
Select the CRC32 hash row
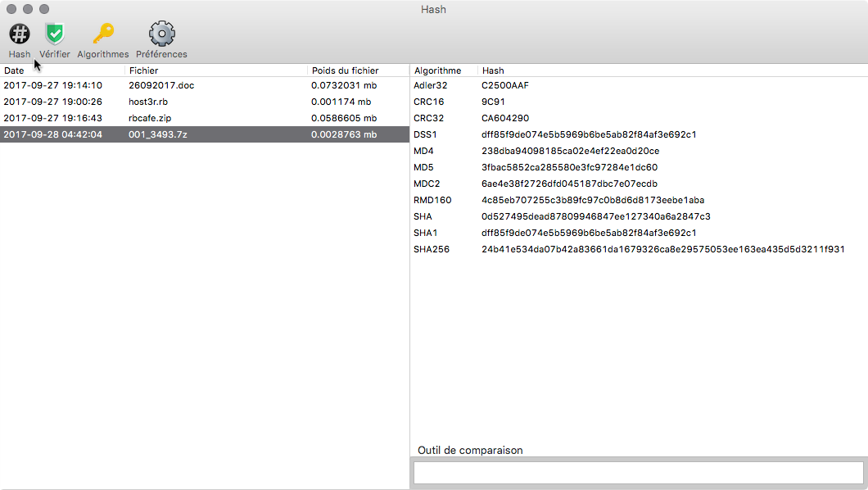point(639,118)
